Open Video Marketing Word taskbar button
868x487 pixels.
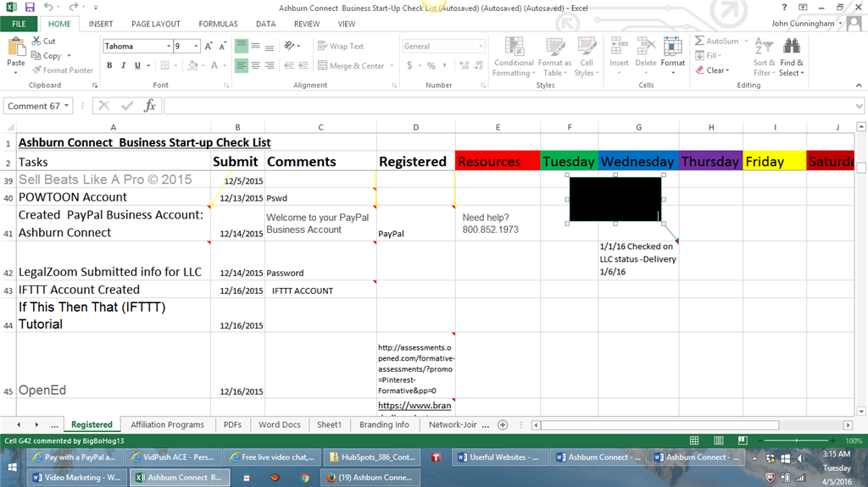[x=77, y=477]
